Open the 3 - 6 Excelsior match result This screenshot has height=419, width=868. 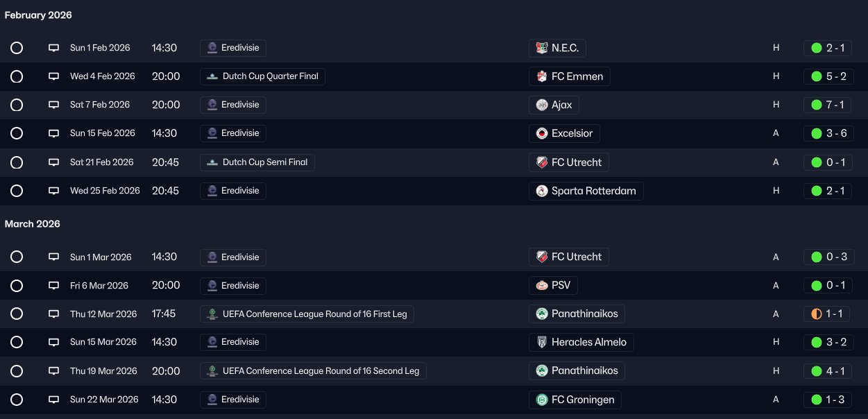[828, 133]
